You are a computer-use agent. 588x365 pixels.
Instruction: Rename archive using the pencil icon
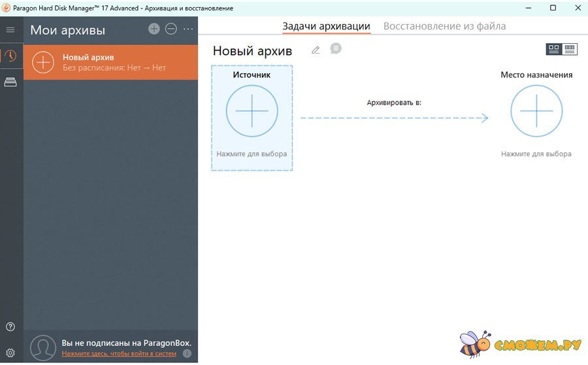tap(316, 50)
